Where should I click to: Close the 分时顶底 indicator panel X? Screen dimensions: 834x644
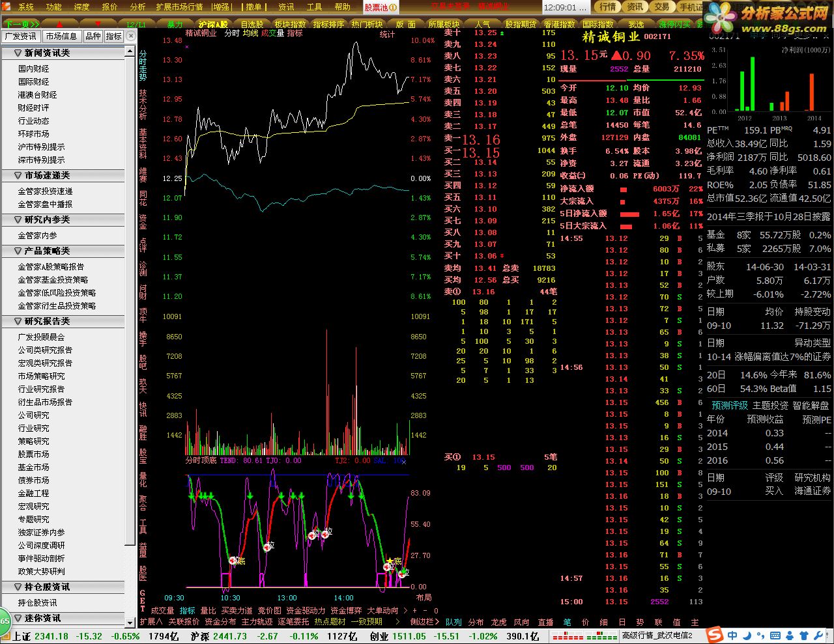pos(403,461)
